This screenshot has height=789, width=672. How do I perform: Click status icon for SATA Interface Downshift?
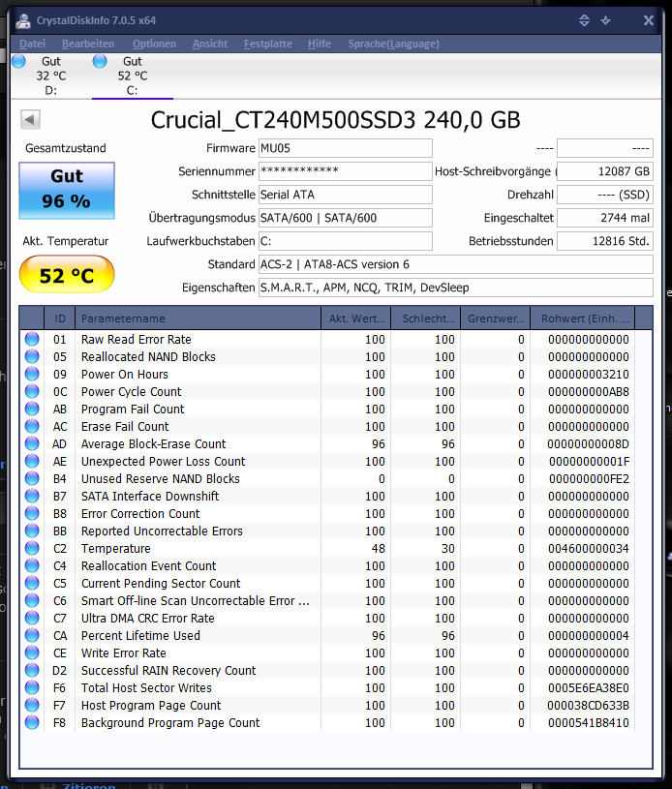pyautogui.click(x=32, y=496)
